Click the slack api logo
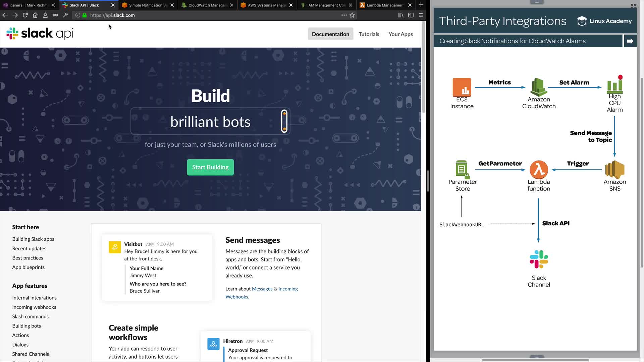 (40, 34)
